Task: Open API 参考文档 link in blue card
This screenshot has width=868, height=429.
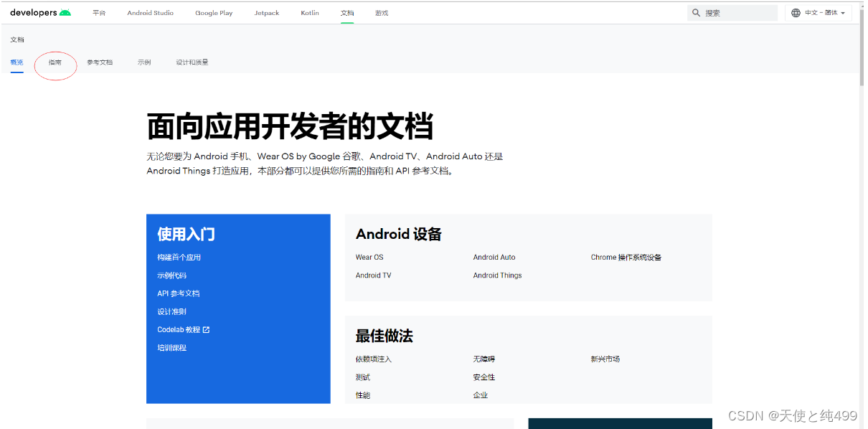Action: pos(179,293)
